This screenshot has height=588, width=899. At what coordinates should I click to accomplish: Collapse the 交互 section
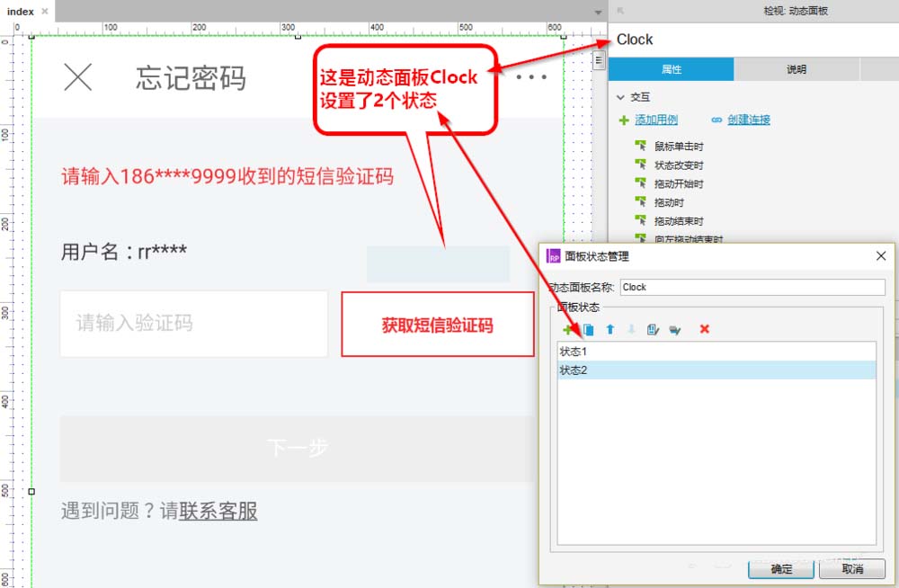tap(620, 97)
